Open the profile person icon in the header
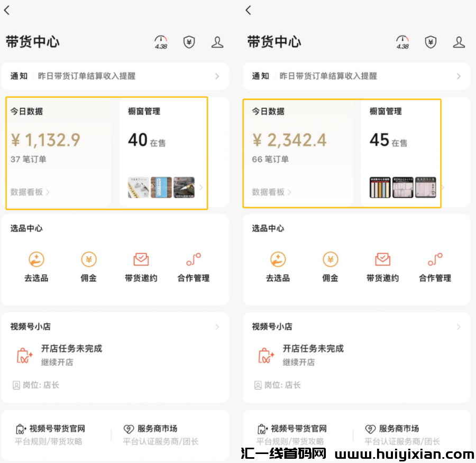This screenshot has width=476, height=463. coord(217,42)
